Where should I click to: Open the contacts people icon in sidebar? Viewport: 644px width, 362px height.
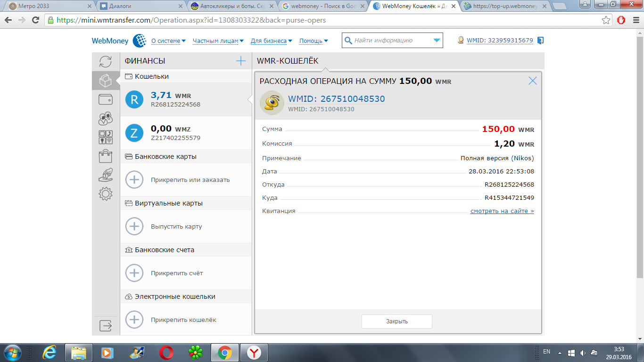[106, 118]
